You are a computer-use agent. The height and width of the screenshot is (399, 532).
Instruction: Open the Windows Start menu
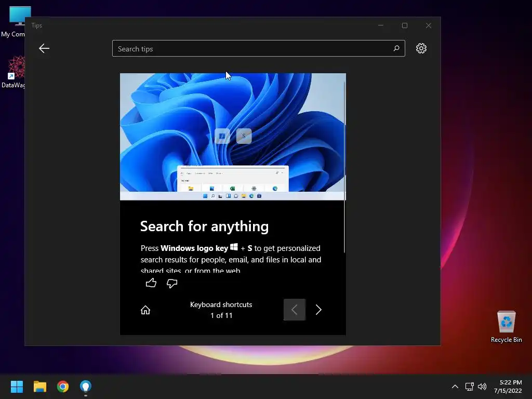tap(17, 387)
